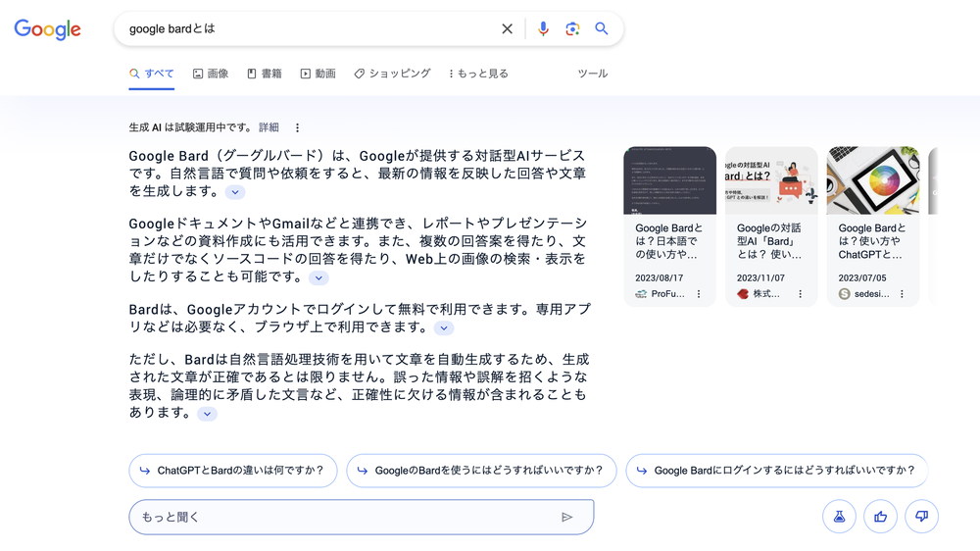Viewport: 980px width, 551px height.
Task: Send follow-up question arrow icon
Action: [x=566, y=518]
